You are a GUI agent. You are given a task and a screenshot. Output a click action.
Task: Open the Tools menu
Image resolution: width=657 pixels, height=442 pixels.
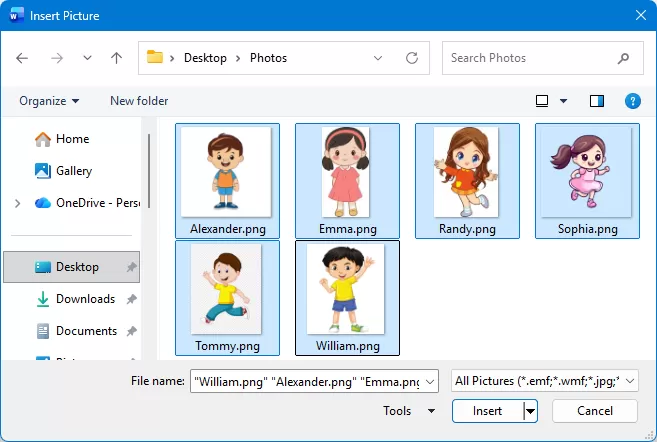pos(409,411)
